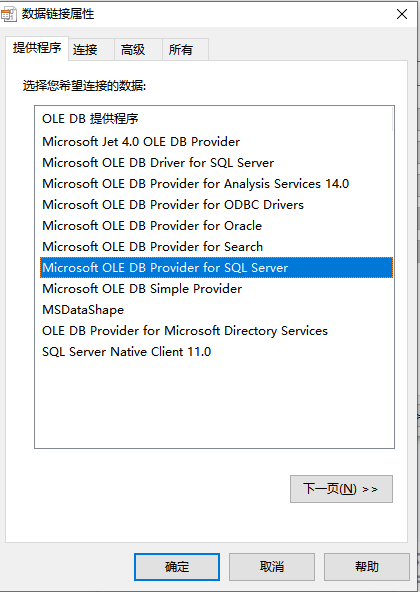This screenshot has width=420, height=592.
Task: Select Microsoft OLE DB Driver for SQL Server
Action: pyautogui.click(x=216, y=163)
